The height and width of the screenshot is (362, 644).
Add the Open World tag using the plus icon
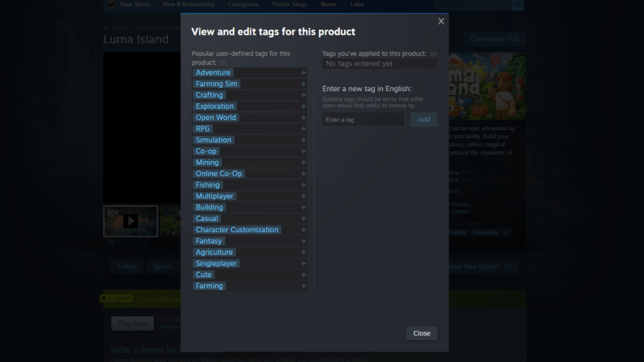303,118
